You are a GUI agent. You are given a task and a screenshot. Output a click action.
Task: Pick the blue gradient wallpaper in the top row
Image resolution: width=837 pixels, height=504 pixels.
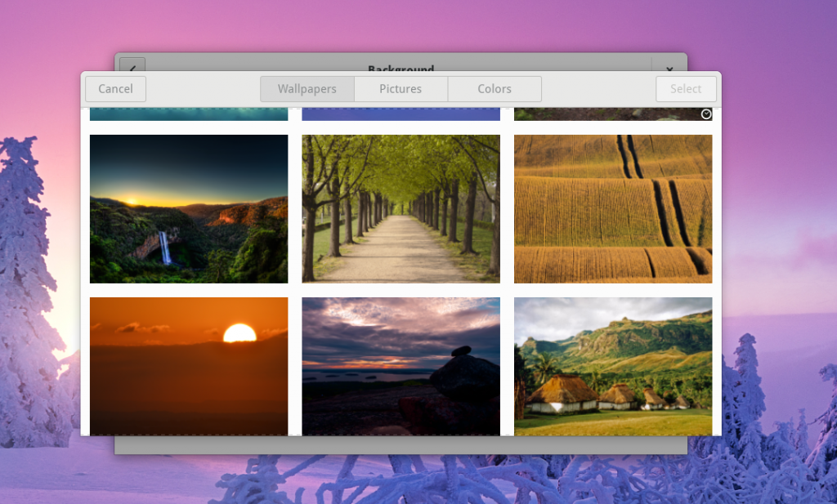tap(401, 113)
